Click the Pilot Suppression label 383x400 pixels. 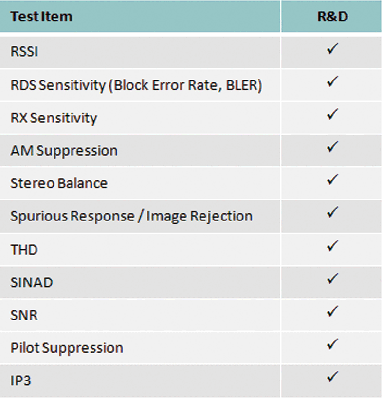point(67,348)
